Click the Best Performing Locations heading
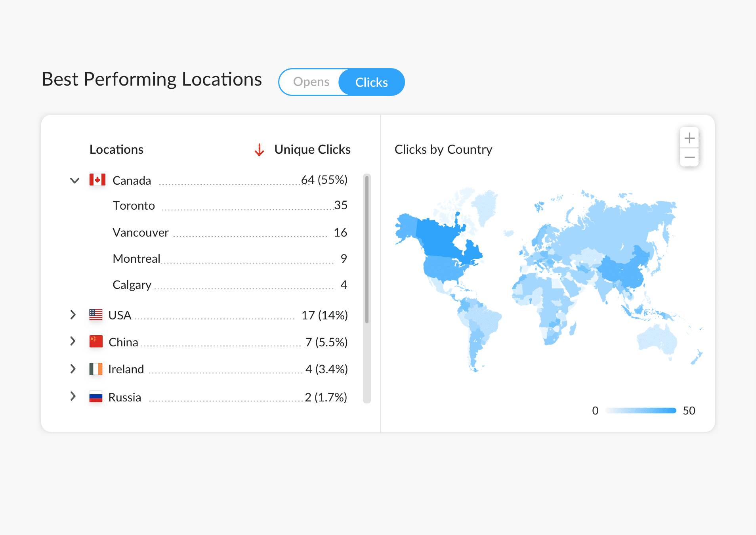The image size is (756, 535). [x=152, y=80]
